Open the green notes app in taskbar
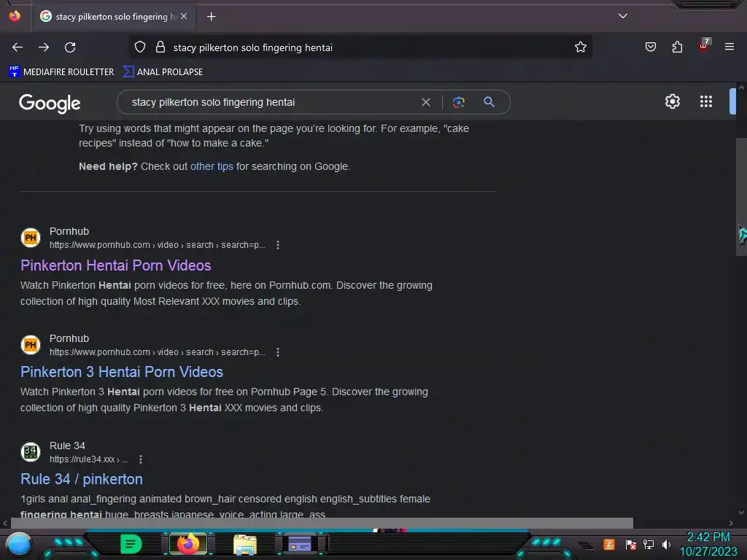Screen dimensions: 747x560 131,544
